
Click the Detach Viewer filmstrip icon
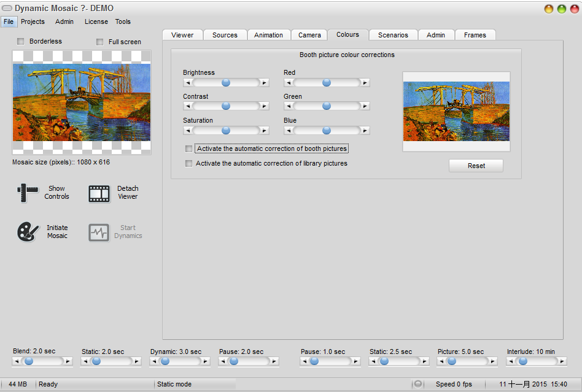pyautogui.click(x=99, y=194)
